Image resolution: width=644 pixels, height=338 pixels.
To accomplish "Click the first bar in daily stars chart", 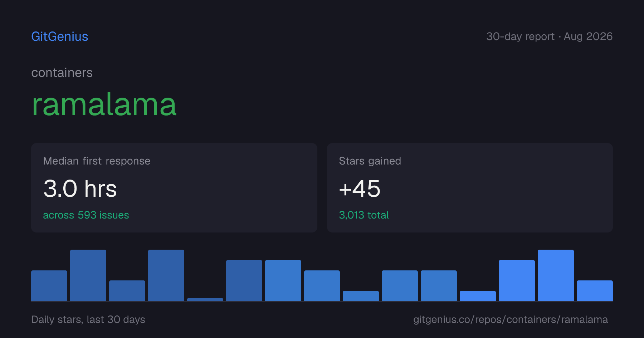I will pos(49,286).
